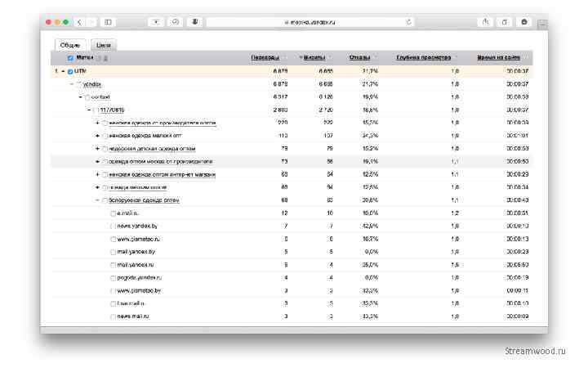Viewport: 588px width, 368px height.
Task: Expand the 'одежда оптом москва' keyword row
Action: coord(97,161)
